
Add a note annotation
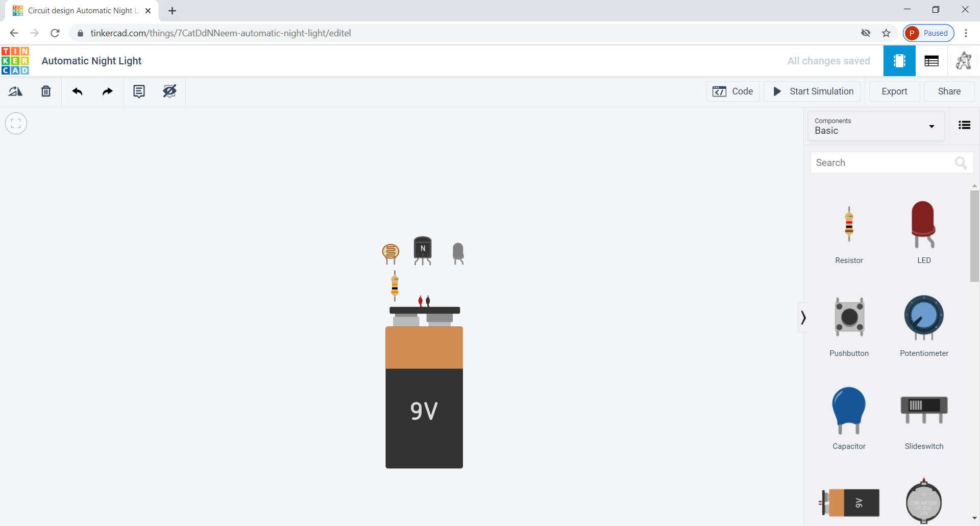tap(139, 91)
